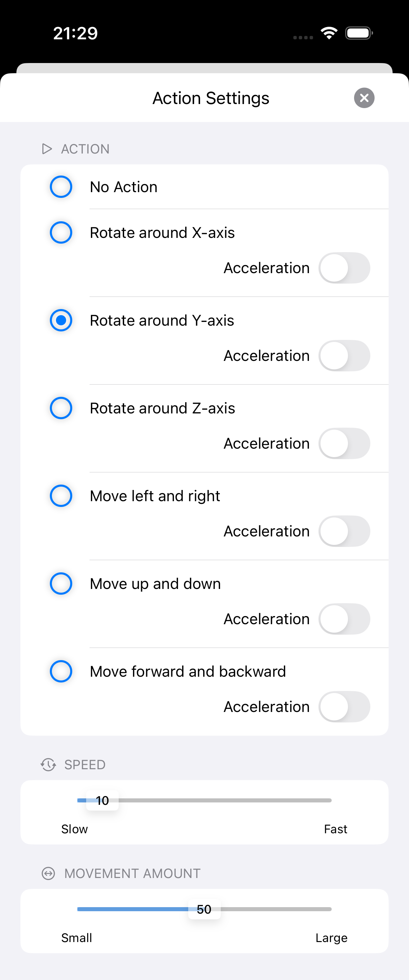Tap the Wi-Fi status icon
409x980 pixels.
(x=329, y=33)
